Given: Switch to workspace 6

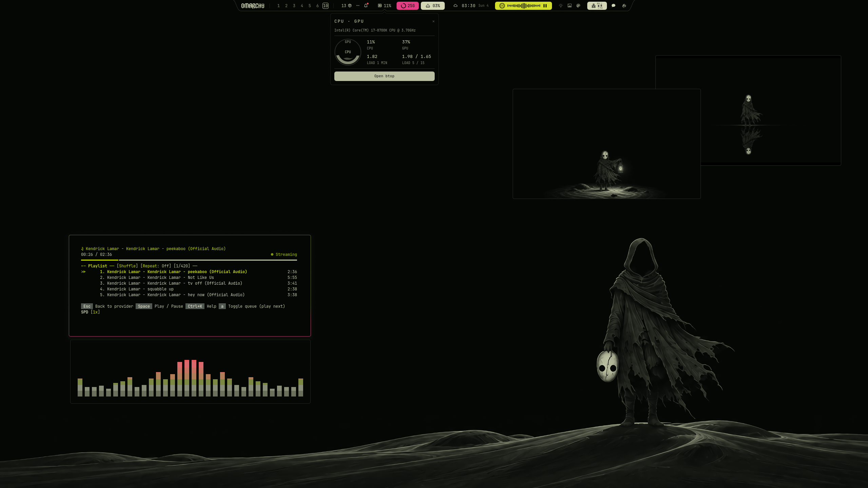Looking at the screenshot, I should [x=317, y=6].
